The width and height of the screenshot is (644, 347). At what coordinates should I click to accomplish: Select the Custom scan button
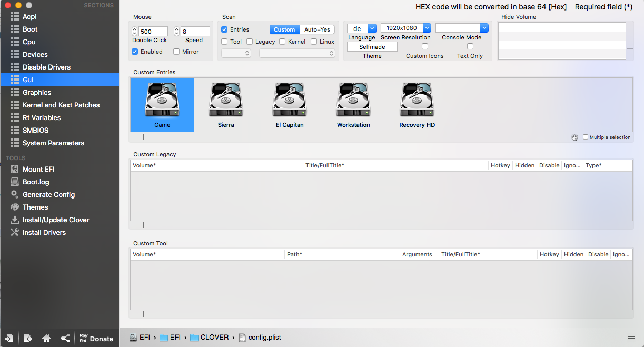[284, 29]
